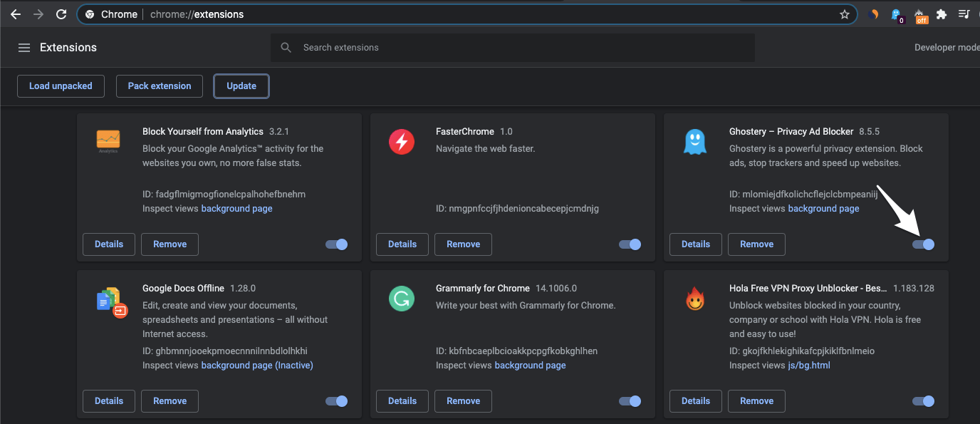Click the Search extensions input field
Screen dimensions: 980x424
point(513,48)
